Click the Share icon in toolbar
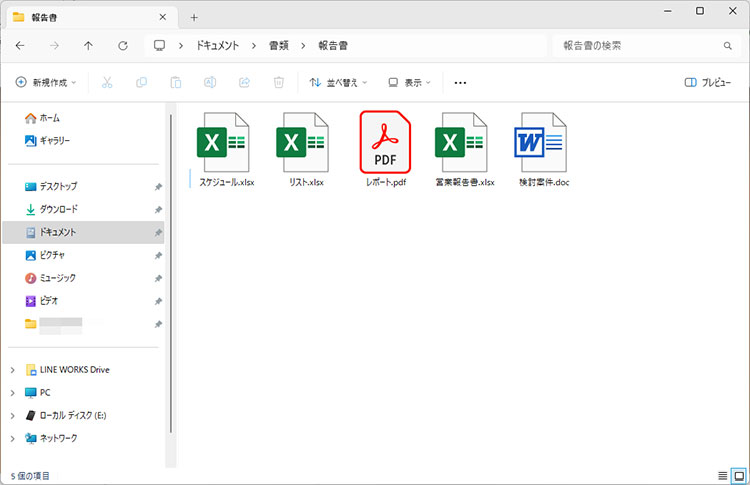The width and height of the screenshot is (750, 485). pos(244,82)
